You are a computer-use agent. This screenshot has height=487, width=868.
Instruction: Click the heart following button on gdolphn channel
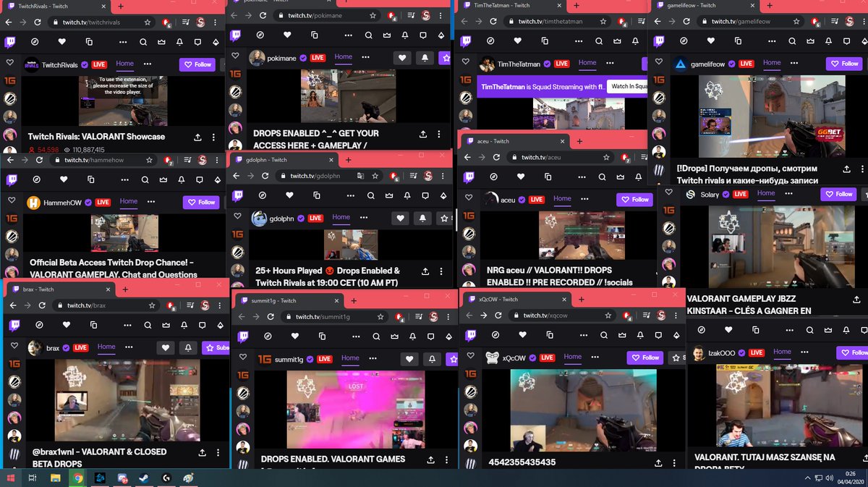coord(400,218)
